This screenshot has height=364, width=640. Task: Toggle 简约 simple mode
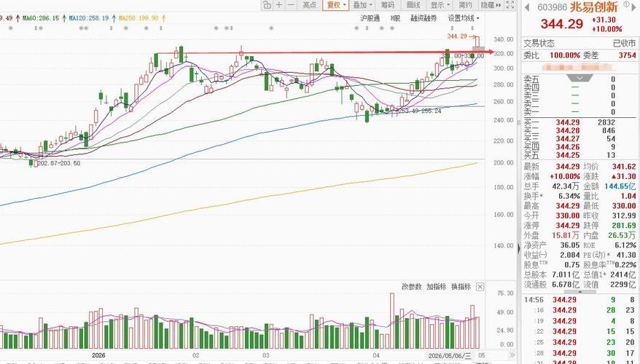(465, 5)
